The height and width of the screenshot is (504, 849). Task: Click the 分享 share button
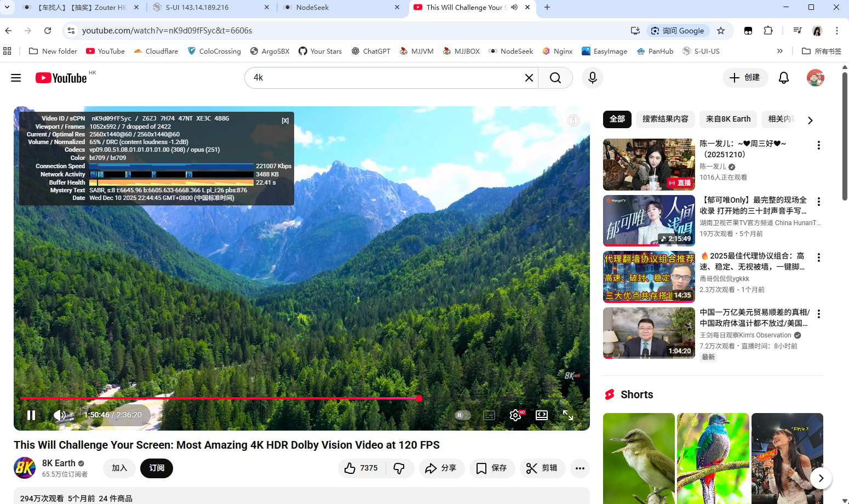click(x=441, y=468)
